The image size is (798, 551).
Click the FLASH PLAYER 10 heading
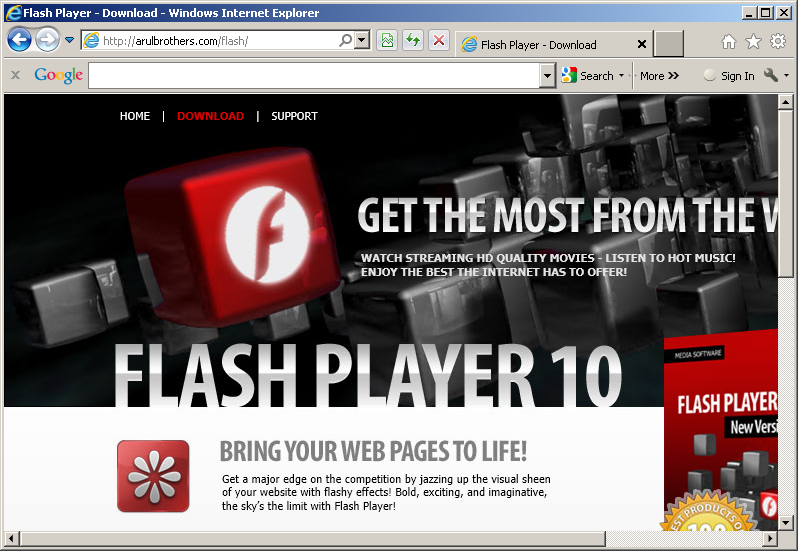367,375
